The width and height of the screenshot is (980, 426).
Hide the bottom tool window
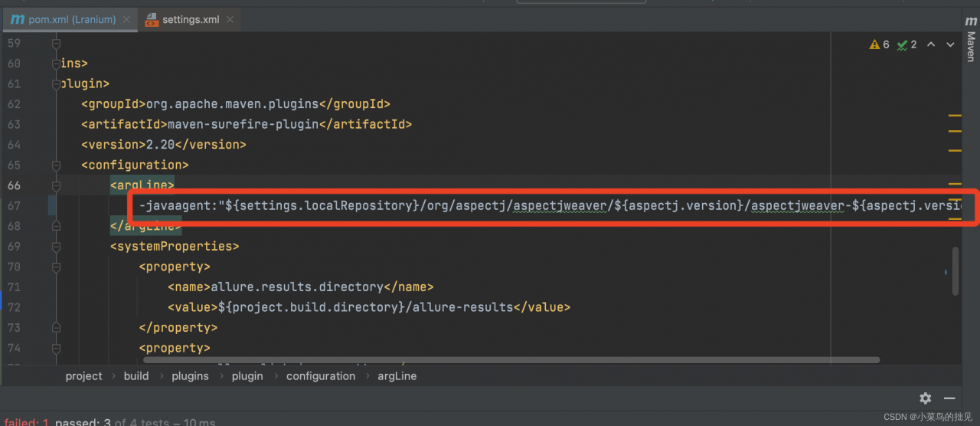(949, 398)
